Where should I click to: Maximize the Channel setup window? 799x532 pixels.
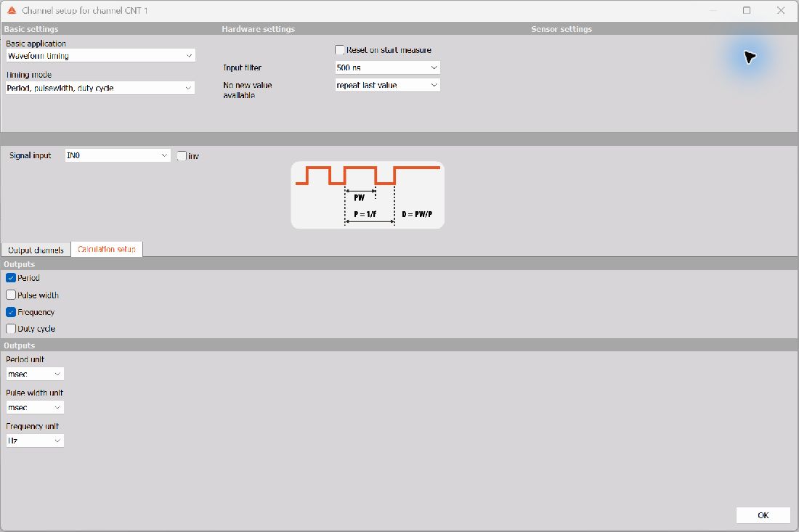click(x=747, y=10)
